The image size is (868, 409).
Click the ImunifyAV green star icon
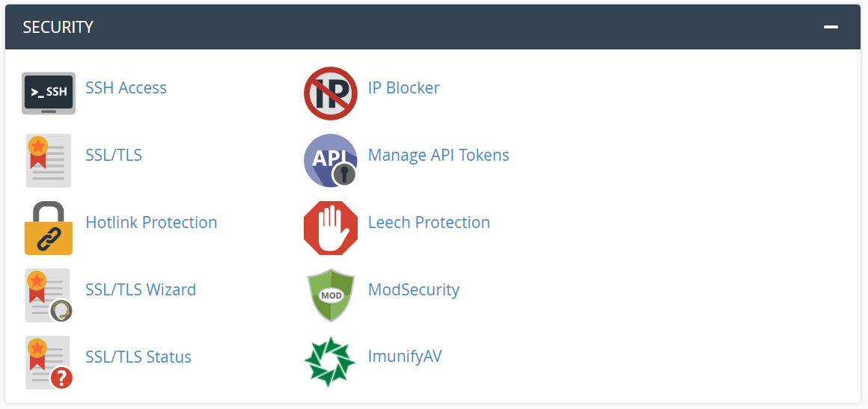pos(330,362)
